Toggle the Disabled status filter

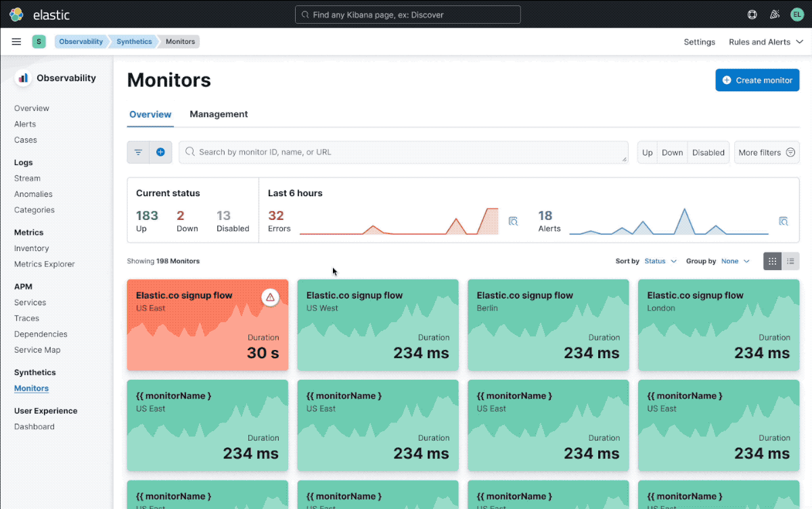pyautogui.click(x=708, y=152)
